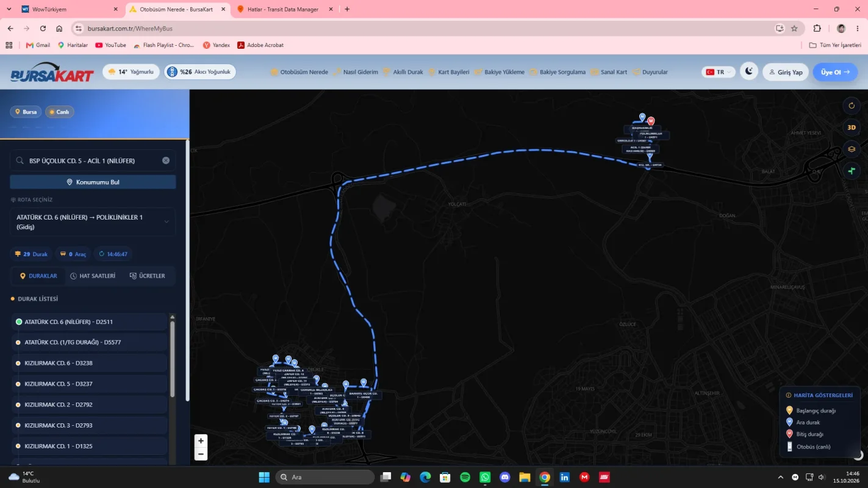
Task: Bookmark this page with the star icon
Action: click(x=794, y=28)
